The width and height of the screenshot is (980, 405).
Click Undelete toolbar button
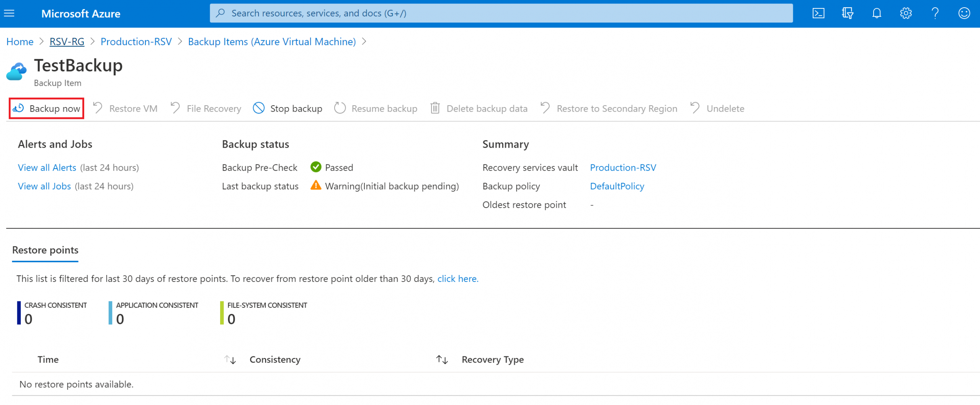click(717, 108)
